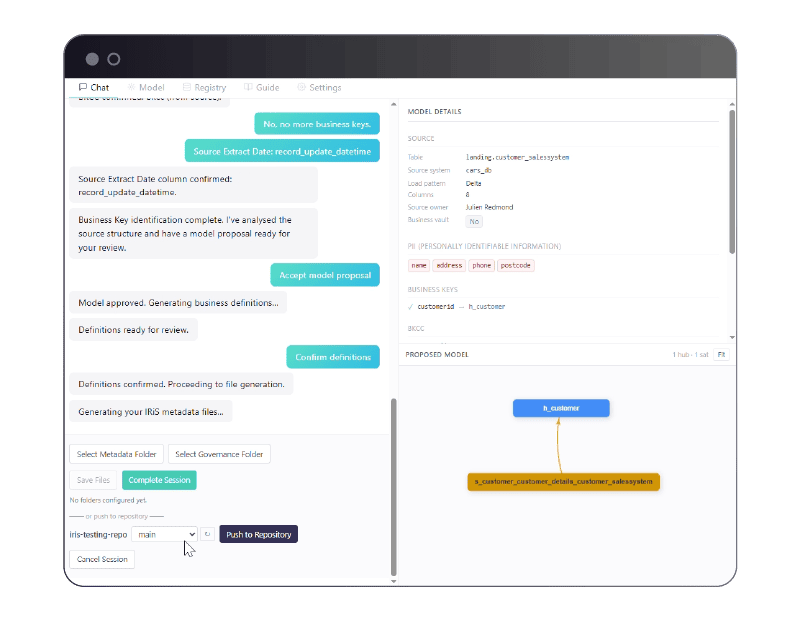Click the phone PII tag

click(x=481, y=266)
